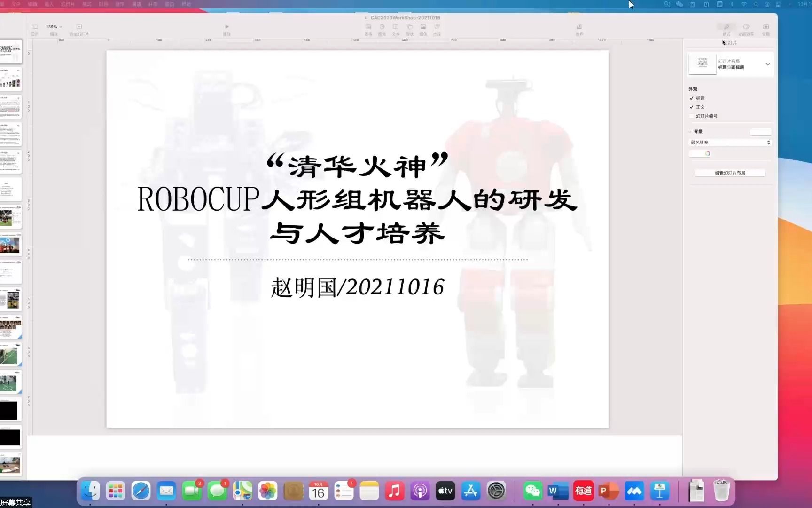Viewport: 812px width, 508px height.
Task: Open Podcasts from the Dock
Action: coord(420,492)
